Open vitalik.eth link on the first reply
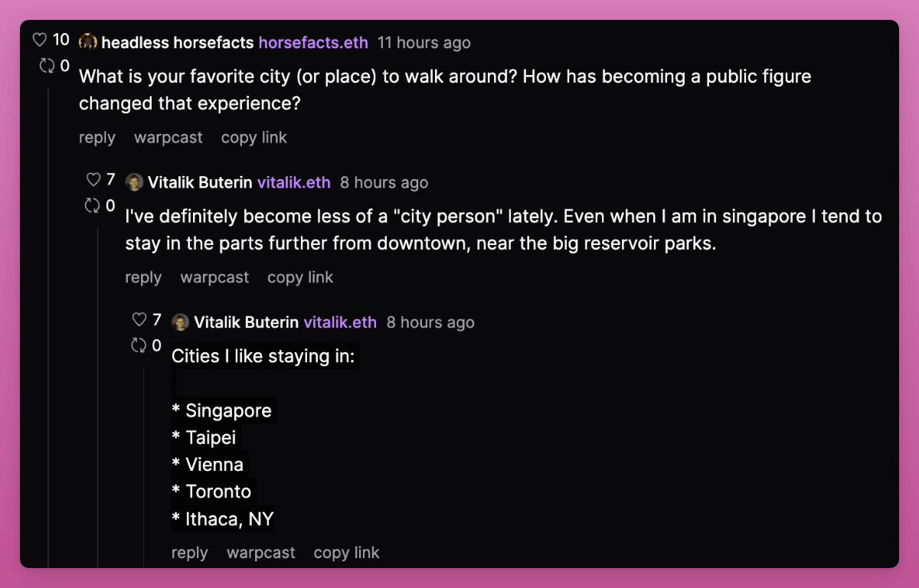Image resolution: width=919 pixels, height=588 pixels. pyautogui.click(x=294, y=182)
